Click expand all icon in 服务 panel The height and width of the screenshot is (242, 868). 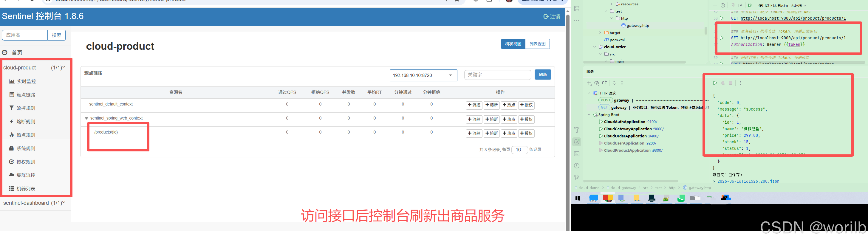tap(614, 83)
